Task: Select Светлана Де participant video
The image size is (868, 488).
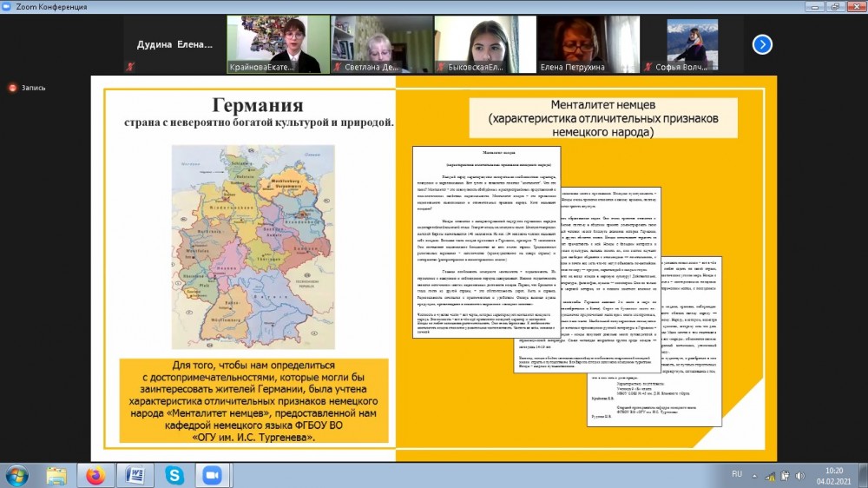Action: (381, 44)
